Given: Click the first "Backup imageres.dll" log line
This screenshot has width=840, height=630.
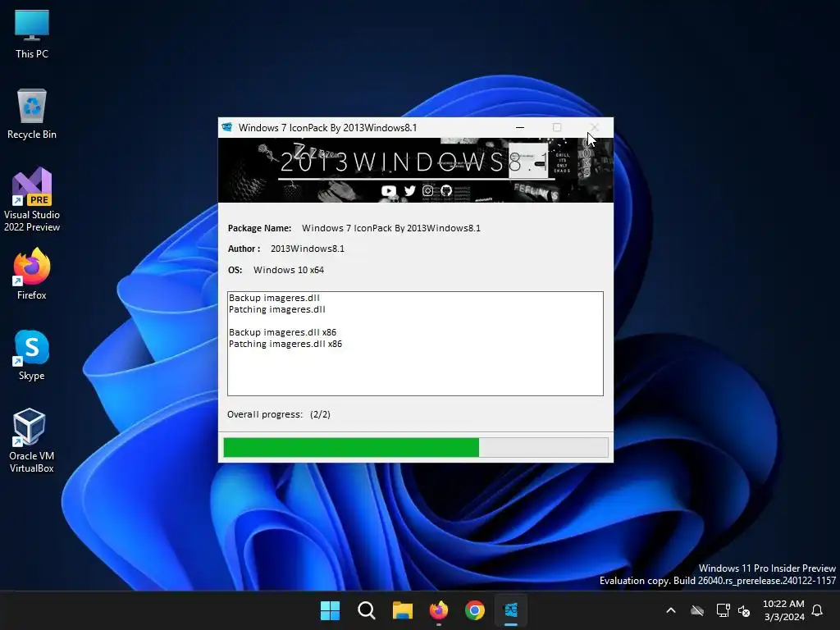Looking at the screenshot, I should pyautogui.click(x=274, y=298).
